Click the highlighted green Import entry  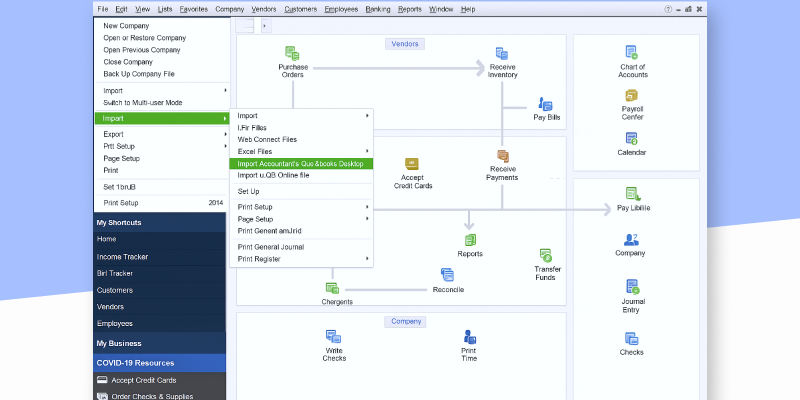pyautogui.click(x=161, y=118)
